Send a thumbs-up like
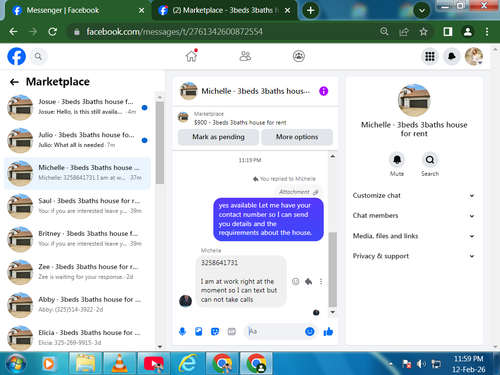The width and height of the screenshot is (500, 375). 328,331
